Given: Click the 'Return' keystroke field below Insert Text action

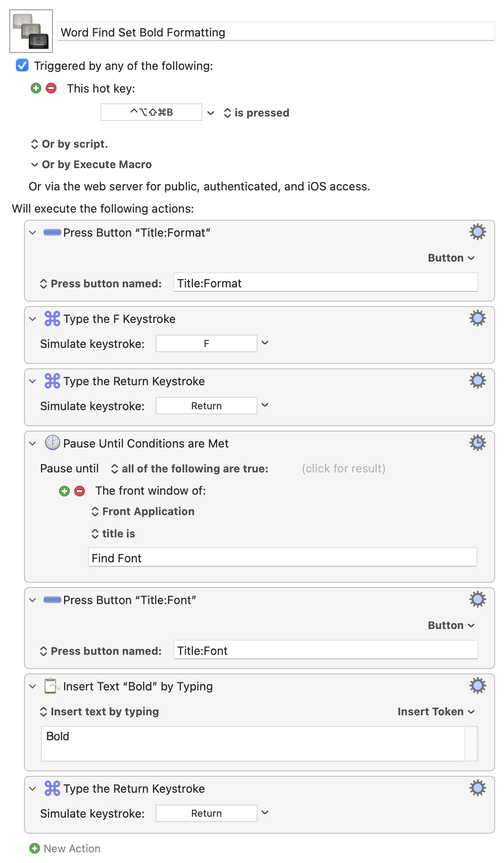Looking at the screenshot, I should tap(207, 813).
